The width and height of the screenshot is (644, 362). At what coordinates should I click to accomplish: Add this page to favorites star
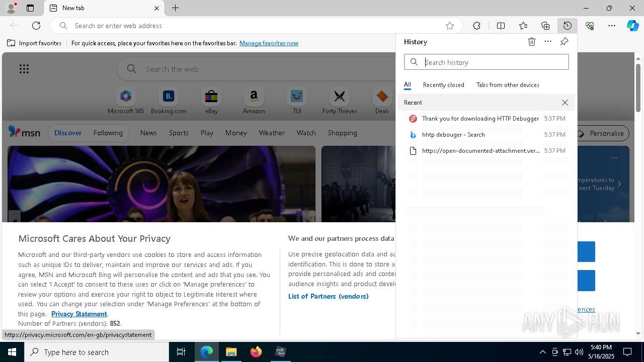tap(450, 26)
